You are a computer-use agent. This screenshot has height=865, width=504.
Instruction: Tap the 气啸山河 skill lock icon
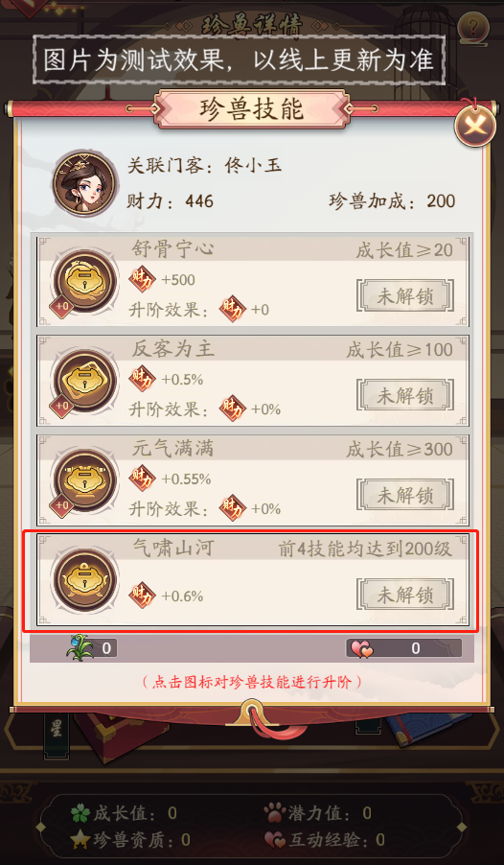[84, 579]
